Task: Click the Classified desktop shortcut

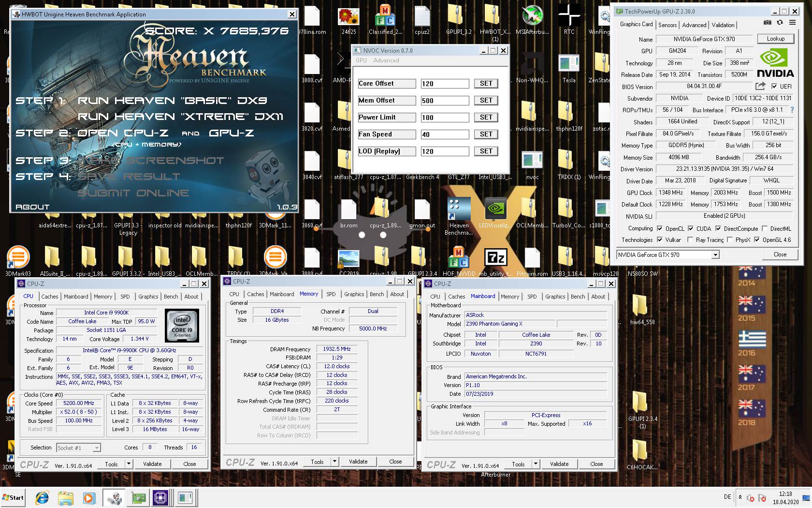Action: point(385,16)
